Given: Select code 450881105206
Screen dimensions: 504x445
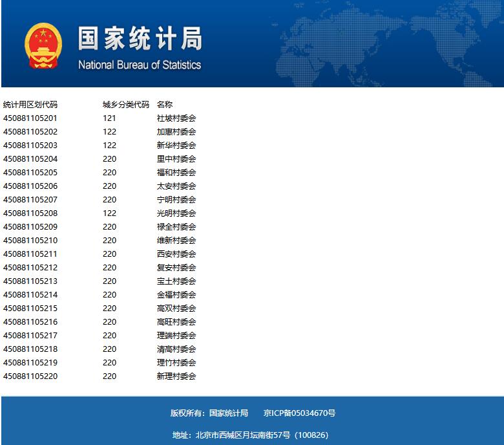Looking at the screenshot, I should (30, 186).
